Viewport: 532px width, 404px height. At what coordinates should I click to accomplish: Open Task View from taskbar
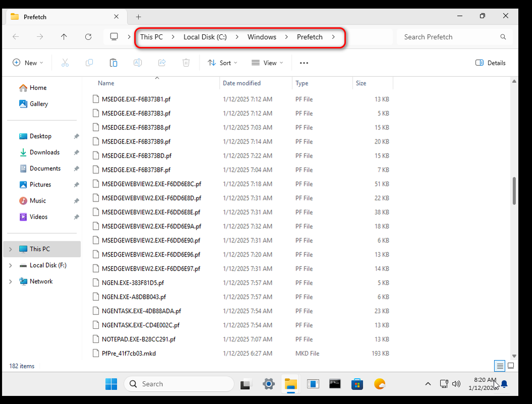pyautogui.click(x=246, y=384)
